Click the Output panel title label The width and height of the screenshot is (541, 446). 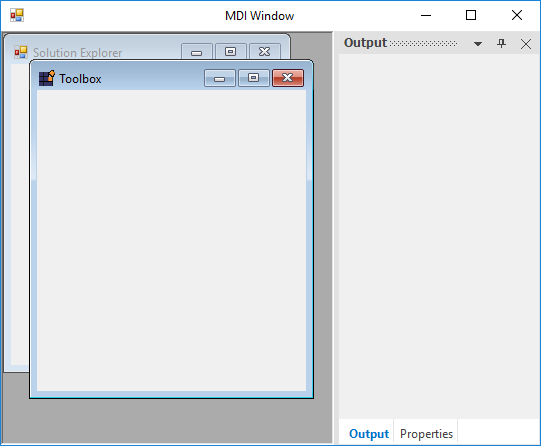point(365,43)
